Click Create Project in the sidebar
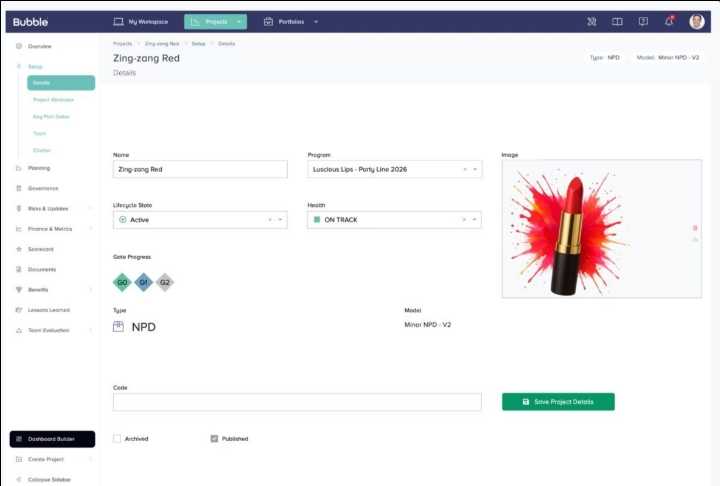The image size is (720, 486). pos(46,459)
